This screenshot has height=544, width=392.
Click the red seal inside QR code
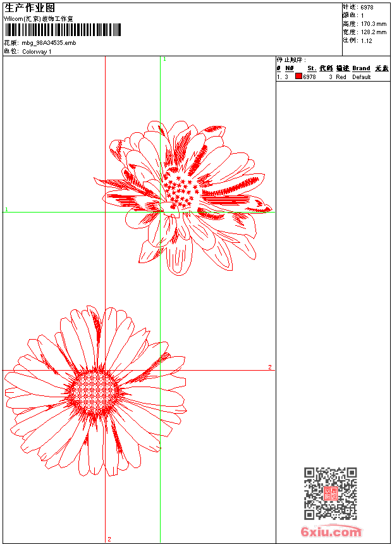click(330, 493)
